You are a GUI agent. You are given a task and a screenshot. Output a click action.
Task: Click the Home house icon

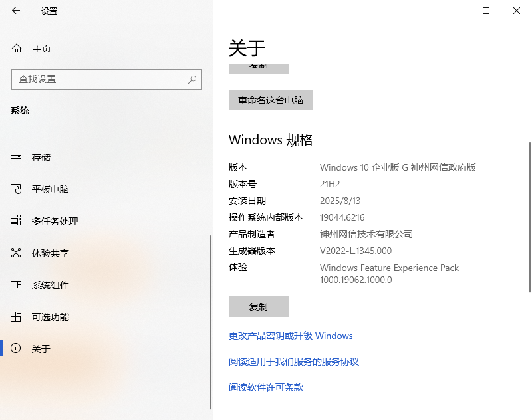(x=16, y=49)
